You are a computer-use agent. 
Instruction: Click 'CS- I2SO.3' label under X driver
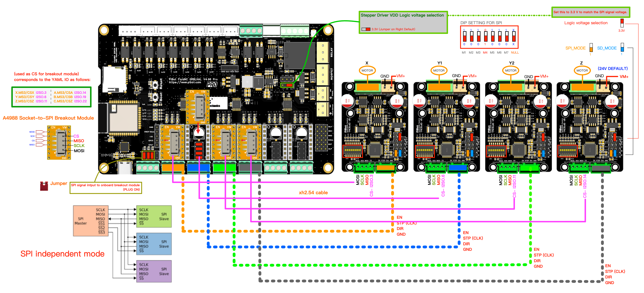click(371, 185)
